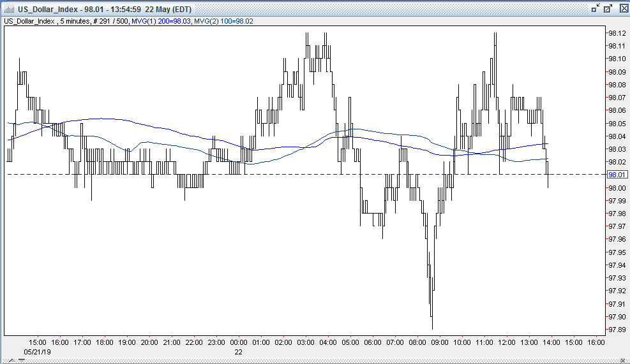
Task: Click the 98.08 price axis label
Action: (617, 85)
